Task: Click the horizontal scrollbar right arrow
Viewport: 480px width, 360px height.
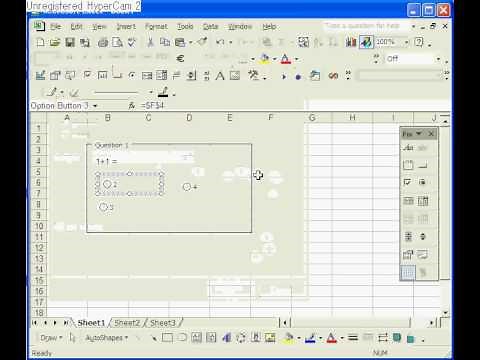Action: coord(431,323)
